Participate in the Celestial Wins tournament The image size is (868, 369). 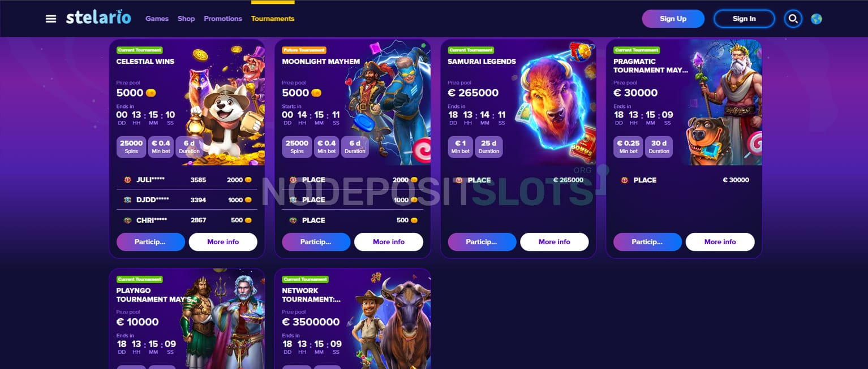click(x=151, y=242)
